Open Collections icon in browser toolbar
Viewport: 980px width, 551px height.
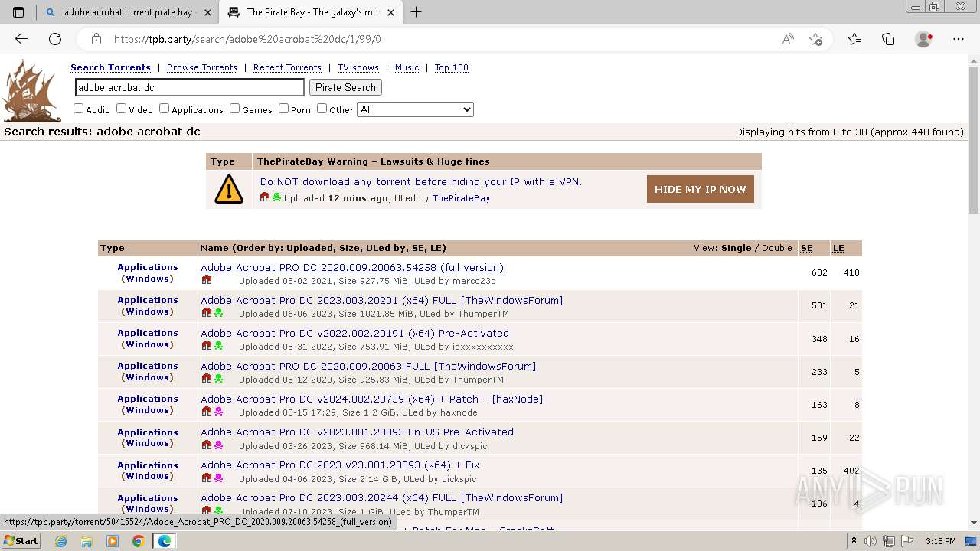coord(888,39)
